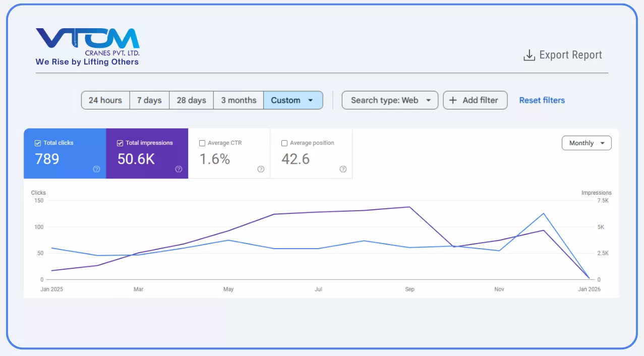The image size is (644, 356).
Task: Click the help icon on Average position card
Action: (x=343, y=169)
